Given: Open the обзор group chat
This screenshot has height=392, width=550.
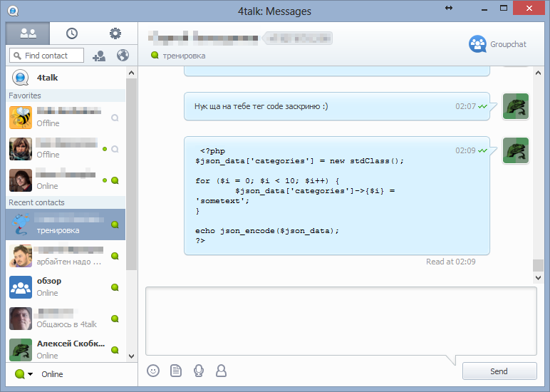Looking at the screenshot, I should 66,287.
